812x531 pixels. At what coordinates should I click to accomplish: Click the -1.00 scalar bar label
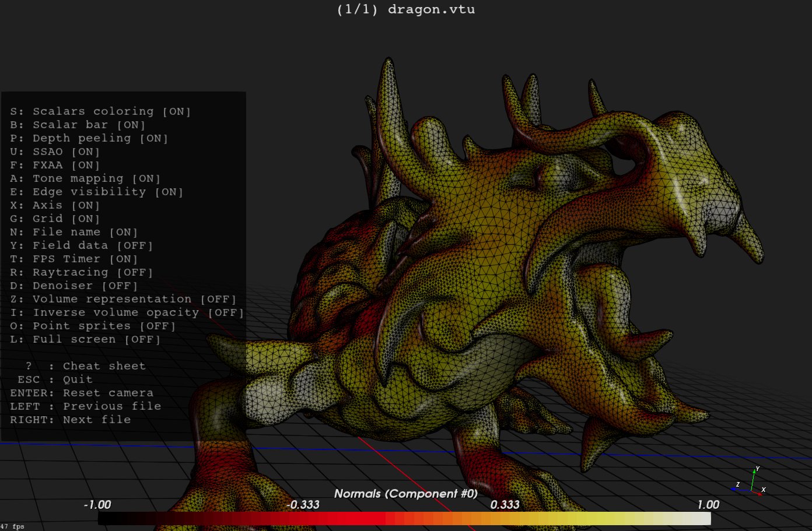97,505
